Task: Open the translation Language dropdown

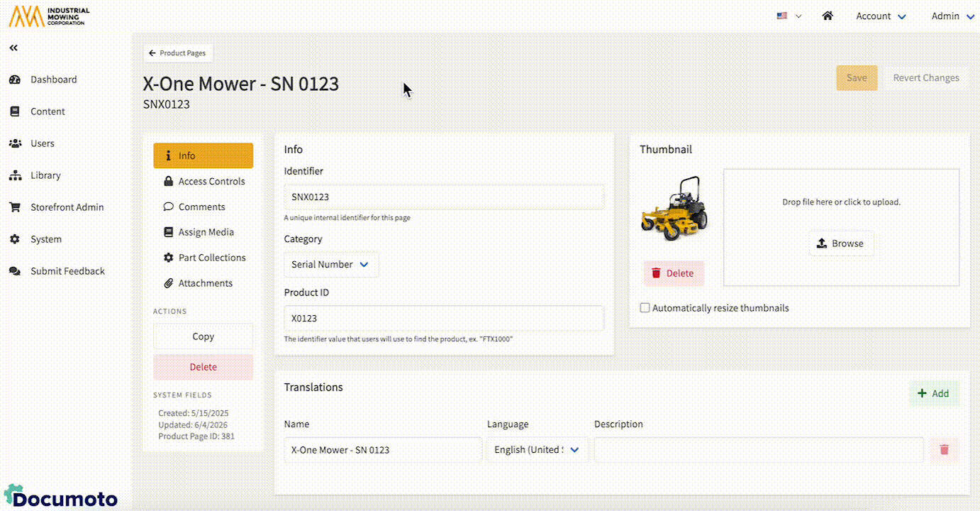Action: (x=538, y=450)
